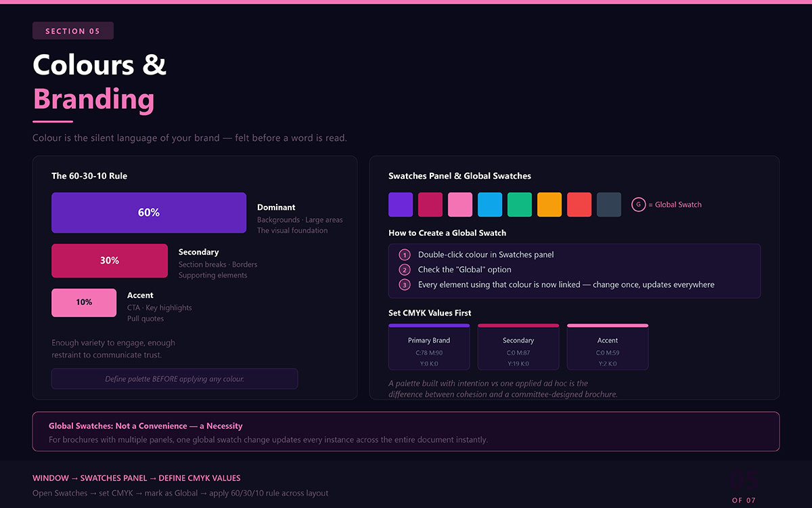
Task: Click '= Global Swatch' label
Action: 675,205
